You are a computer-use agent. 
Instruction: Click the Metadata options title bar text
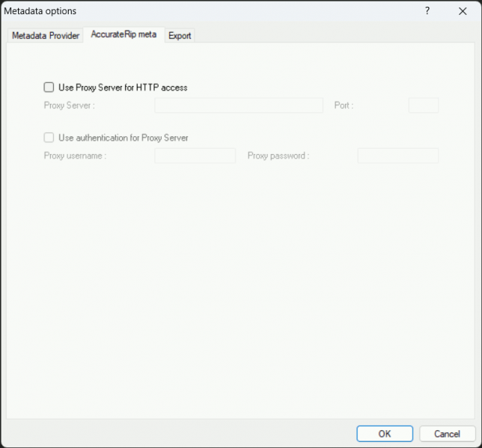pos(40,11)
